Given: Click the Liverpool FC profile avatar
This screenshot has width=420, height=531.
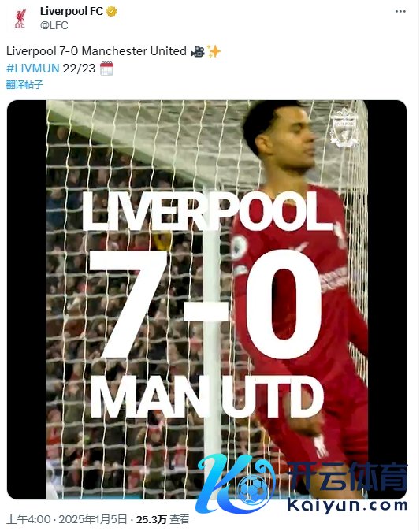Looking at the screenshot, I should 20,18.
